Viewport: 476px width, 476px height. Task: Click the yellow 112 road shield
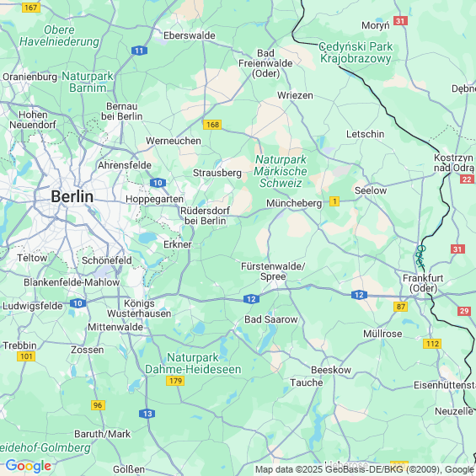point(432,344)
